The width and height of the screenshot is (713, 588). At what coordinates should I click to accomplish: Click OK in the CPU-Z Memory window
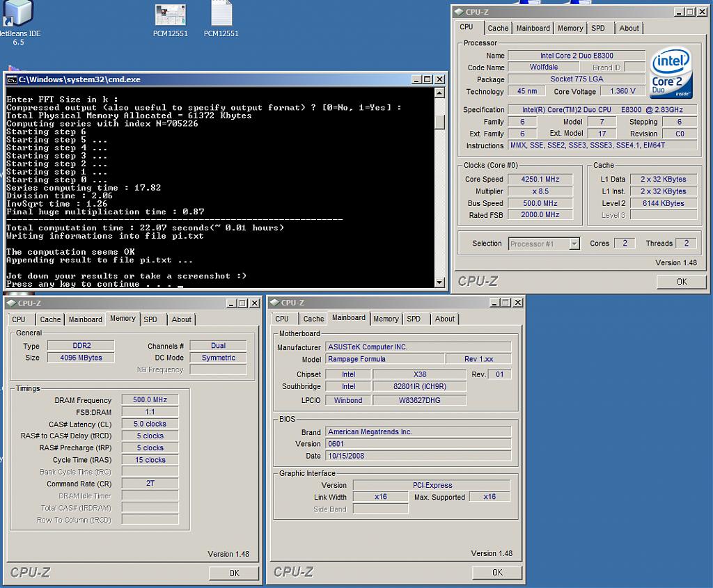point(234,573)
